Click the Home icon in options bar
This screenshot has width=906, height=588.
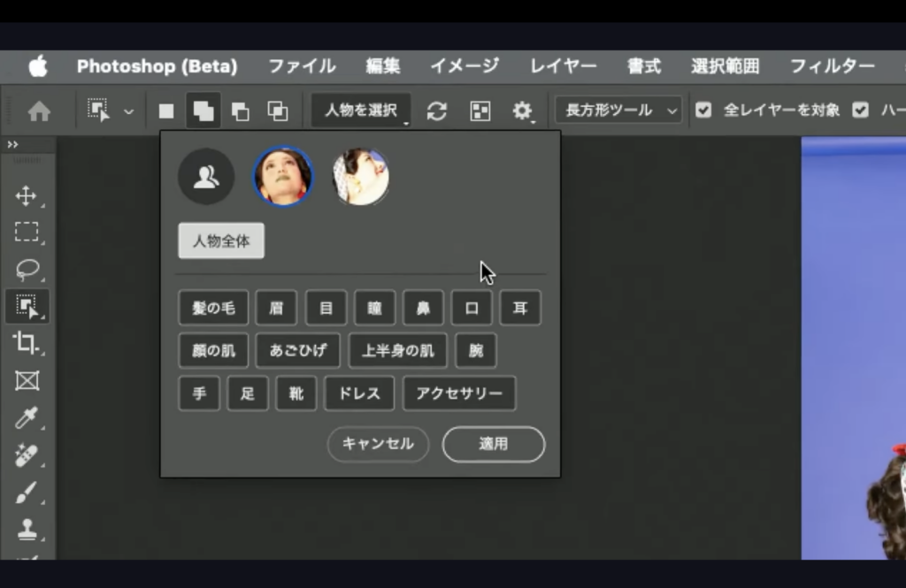39,111
